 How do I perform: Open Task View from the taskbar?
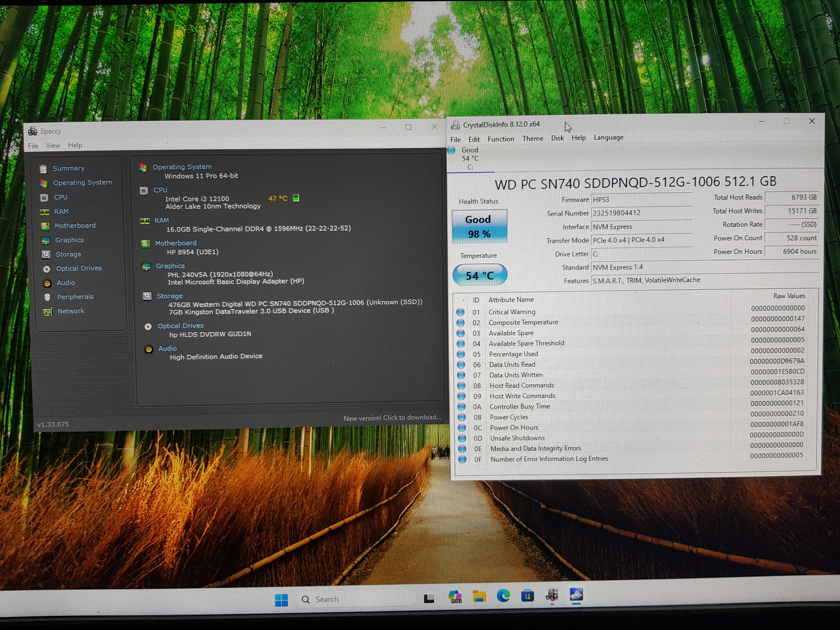pos(429,599)
